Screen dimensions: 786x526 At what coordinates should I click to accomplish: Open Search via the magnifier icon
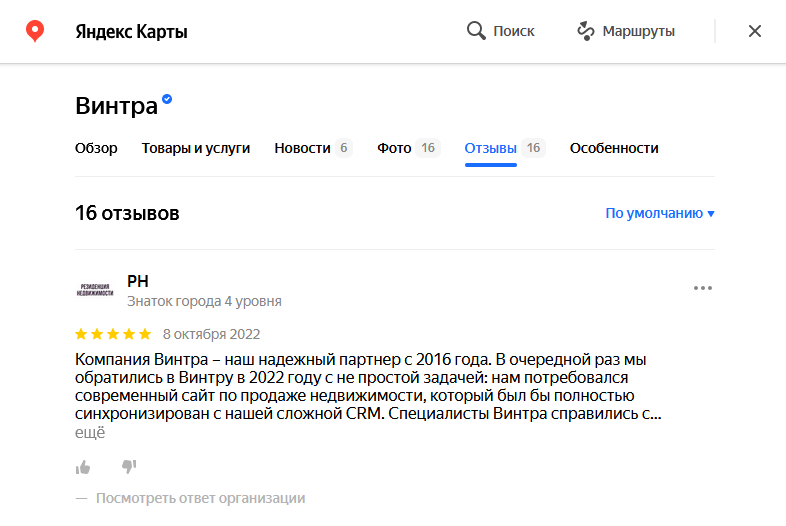[x=476, y=31]
